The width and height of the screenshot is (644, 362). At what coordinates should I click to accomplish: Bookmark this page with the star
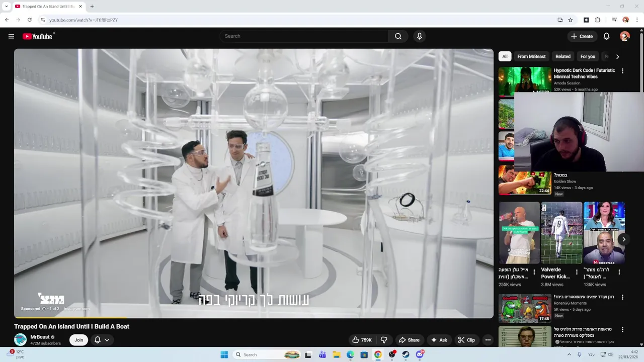570,20
